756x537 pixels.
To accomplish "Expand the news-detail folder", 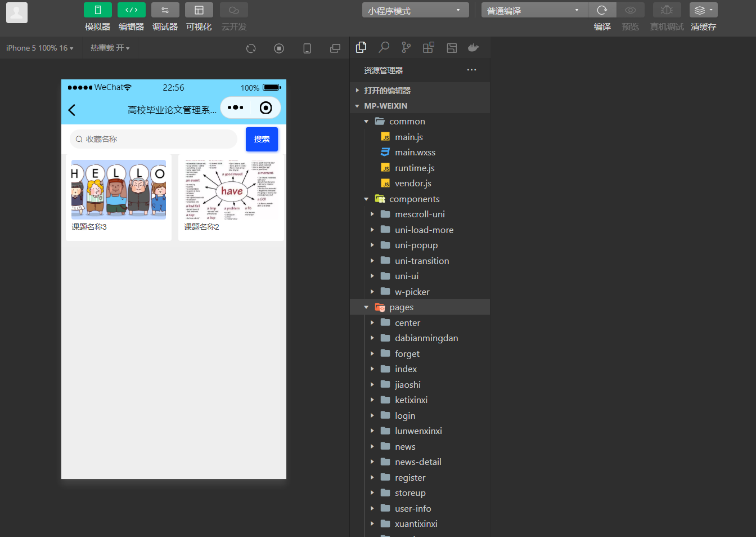I will (x=420, y=462).
